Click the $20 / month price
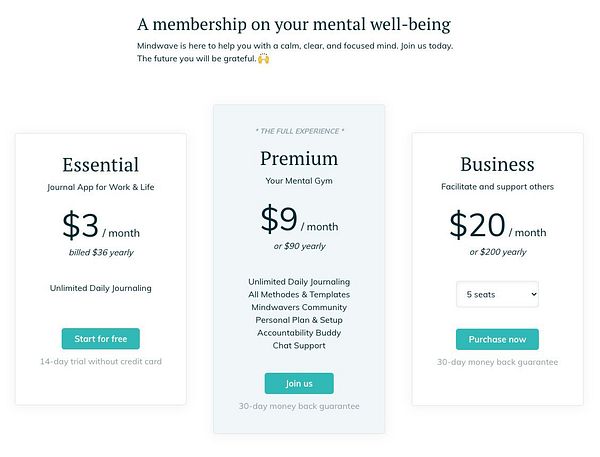Image resolution: width=600 pixels, height=457 pixels. (x=497, y=227)
